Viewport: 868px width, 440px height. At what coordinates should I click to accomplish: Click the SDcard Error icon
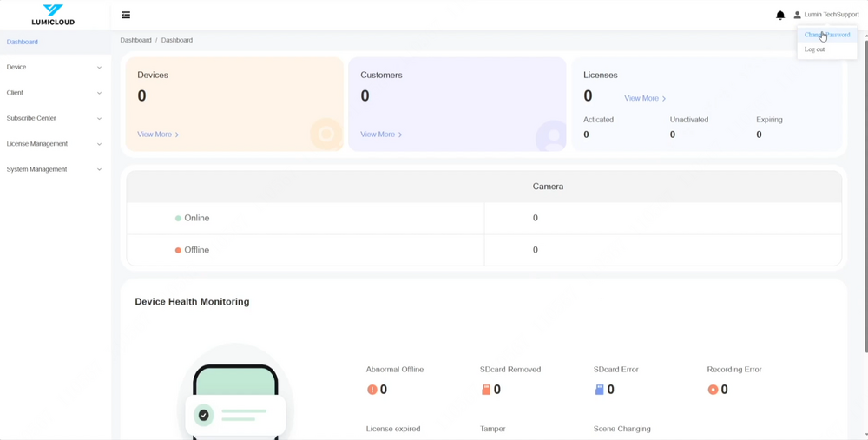599,390
